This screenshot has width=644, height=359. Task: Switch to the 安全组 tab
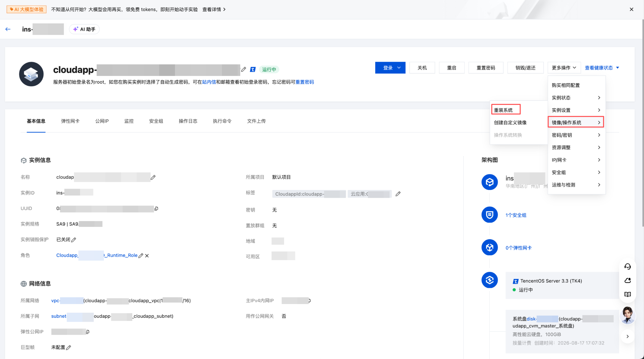pos(156,121)
